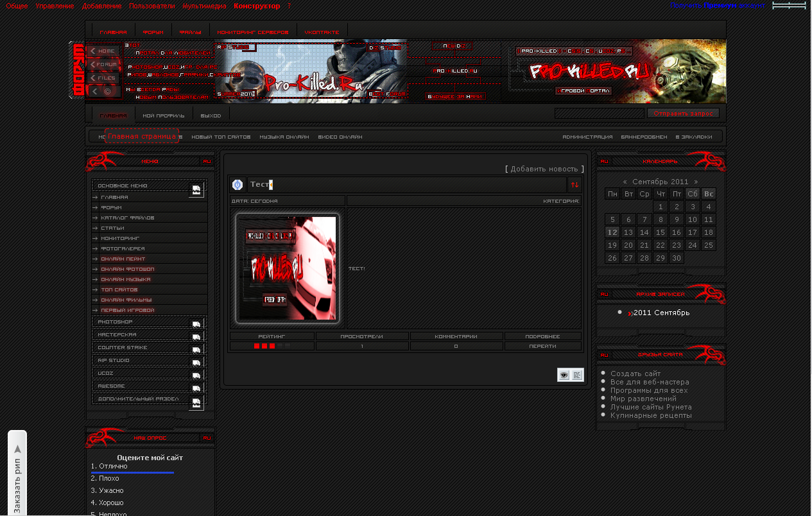This screenshot has height=516, width=812.
Task: Open the Добавление admin bar menu
Action: point(101,6)
